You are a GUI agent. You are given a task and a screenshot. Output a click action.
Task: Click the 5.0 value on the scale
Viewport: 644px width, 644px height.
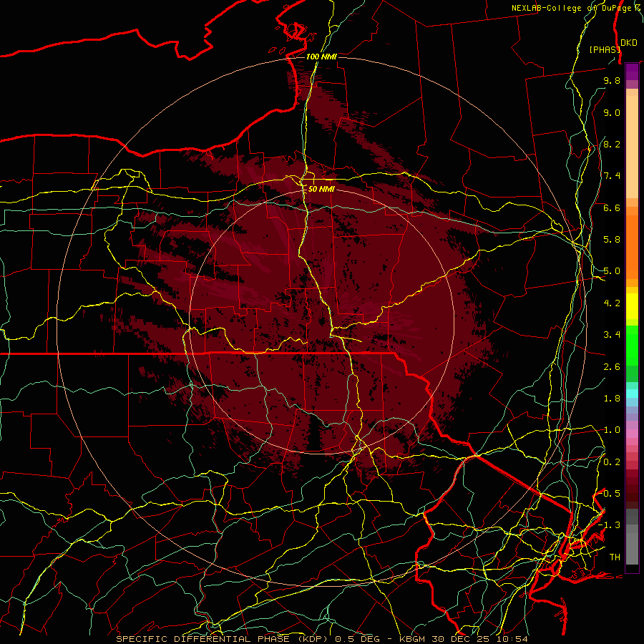(612, 271)
